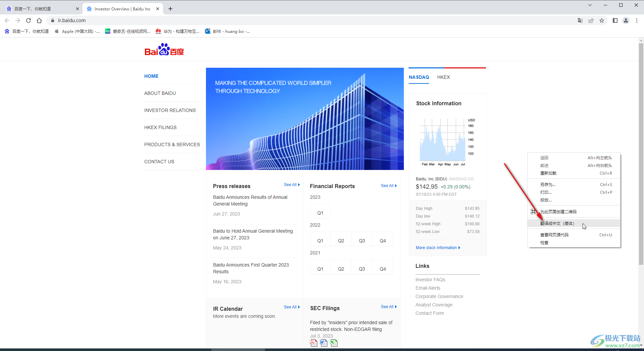The height and width of the screenshot is (351, 644).
Task: Click the share page icon
Action: tap(591, 20)
